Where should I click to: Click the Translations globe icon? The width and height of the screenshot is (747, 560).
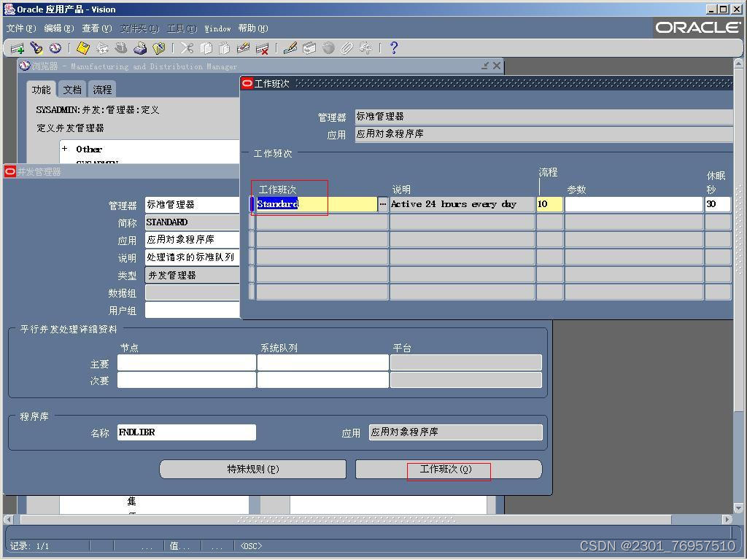pos(328,48)
